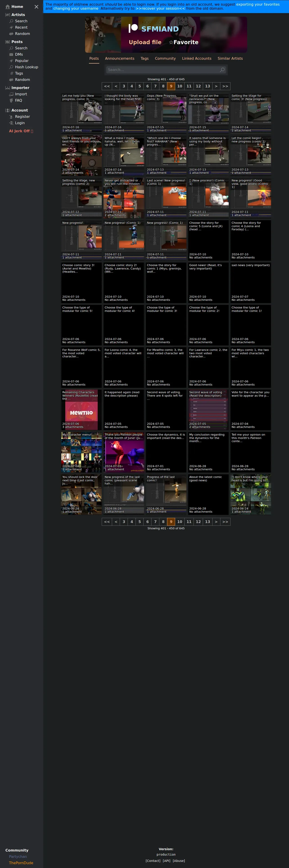
Task: Select page 11 in pagination below the posts
Action: coord(189,522)
